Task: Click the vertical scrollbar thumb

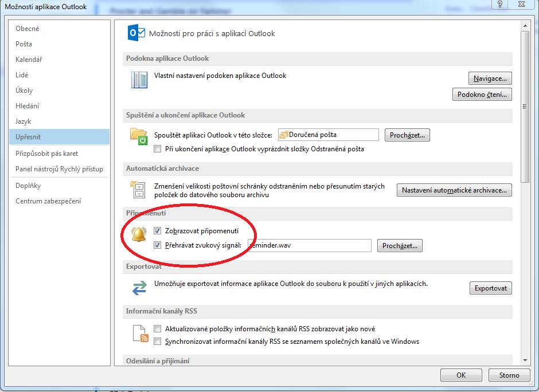Action: coord(525,107)
